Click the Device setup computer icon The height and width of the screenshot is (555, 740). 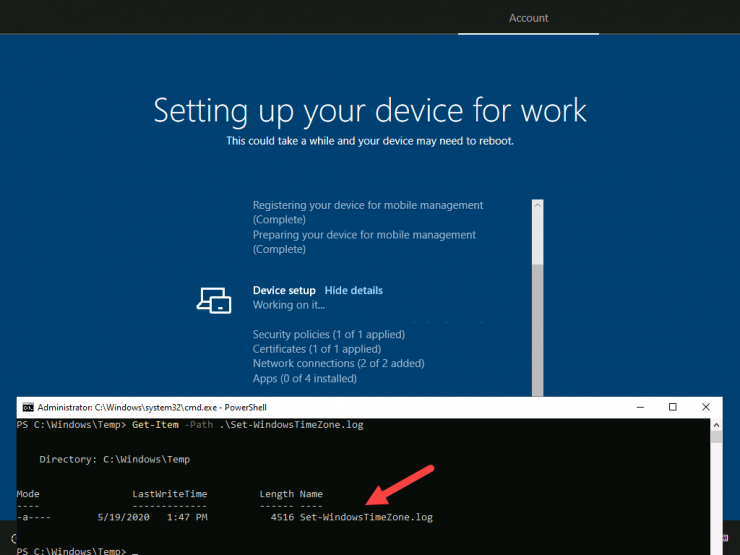coord(214,300)
